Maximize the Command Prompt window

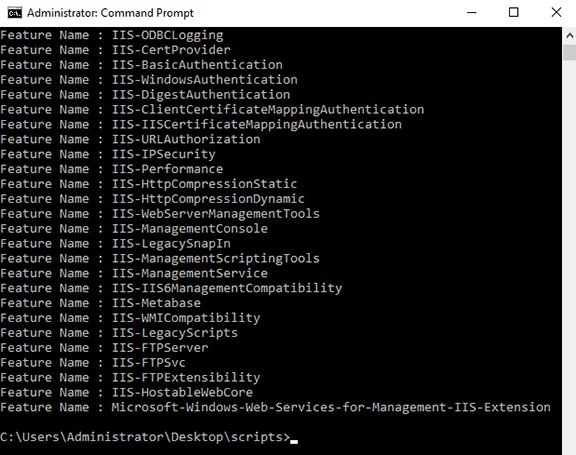(514, 13)
